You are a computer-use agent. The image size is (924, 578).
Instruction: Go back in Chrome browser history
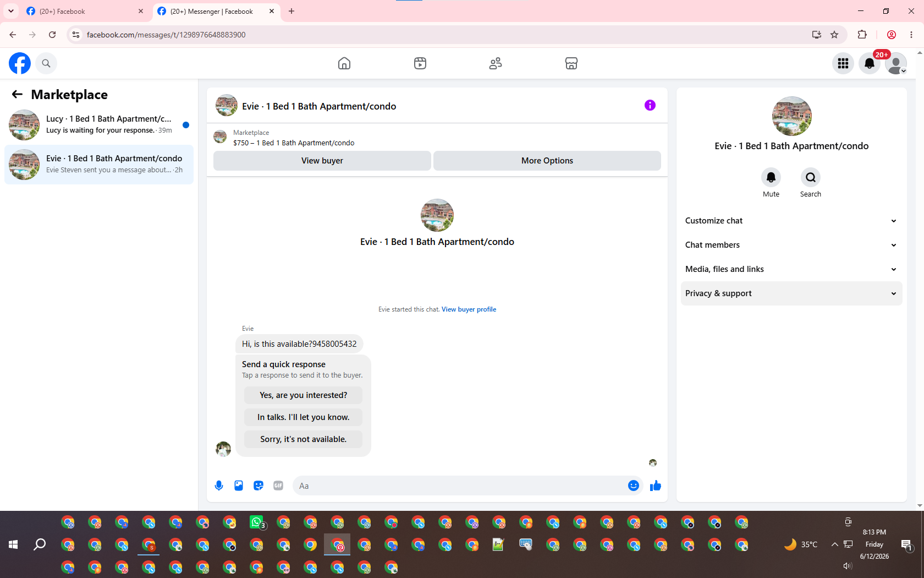tap(13, 35)
